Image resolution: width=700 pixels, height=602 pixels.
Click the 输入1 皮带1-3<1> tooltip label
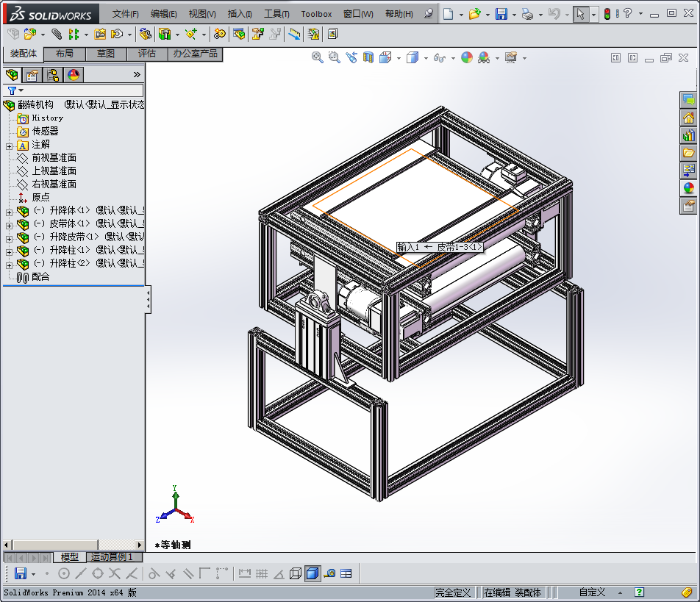440,247
